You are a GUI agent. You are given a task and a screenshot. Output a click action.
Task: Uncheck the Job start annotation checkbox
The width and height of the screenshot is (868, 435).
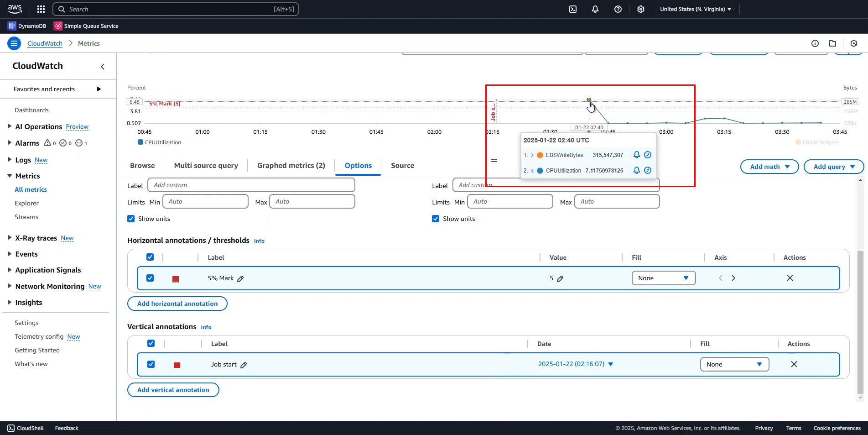coord(151,364)
